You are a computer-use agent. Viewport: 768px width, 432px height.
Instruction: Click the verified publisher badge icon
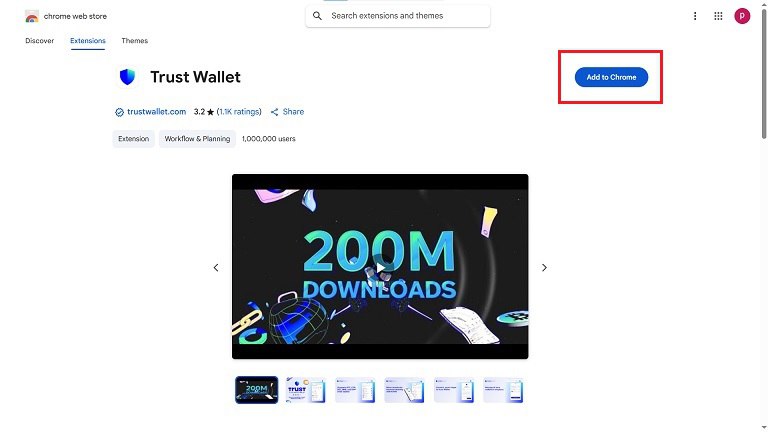pos(119,112)
